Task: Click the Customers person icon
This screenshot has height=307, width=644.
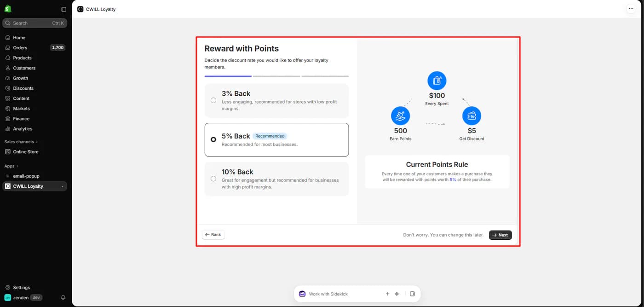Action: click(x=8, y=68)
